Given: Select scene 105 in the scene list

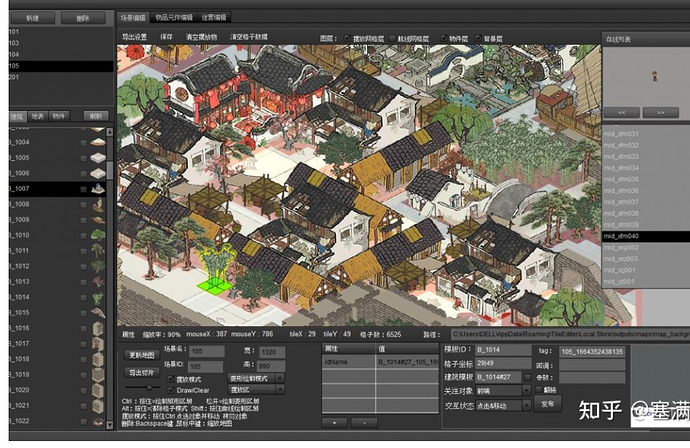Looking at the screenshot, I should click(x=61, y=66).
